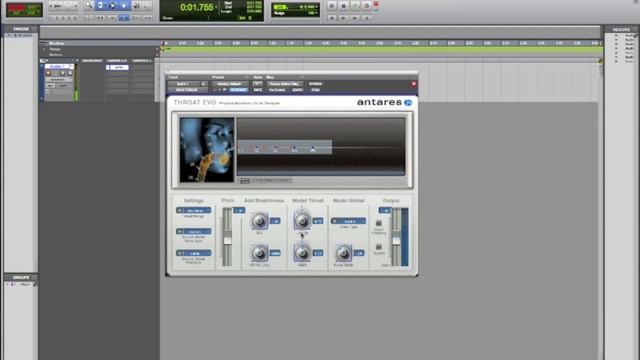The image size is (640, 360).
Task: Click the main counter showing 0:01.755
Action: coord(196,7)
